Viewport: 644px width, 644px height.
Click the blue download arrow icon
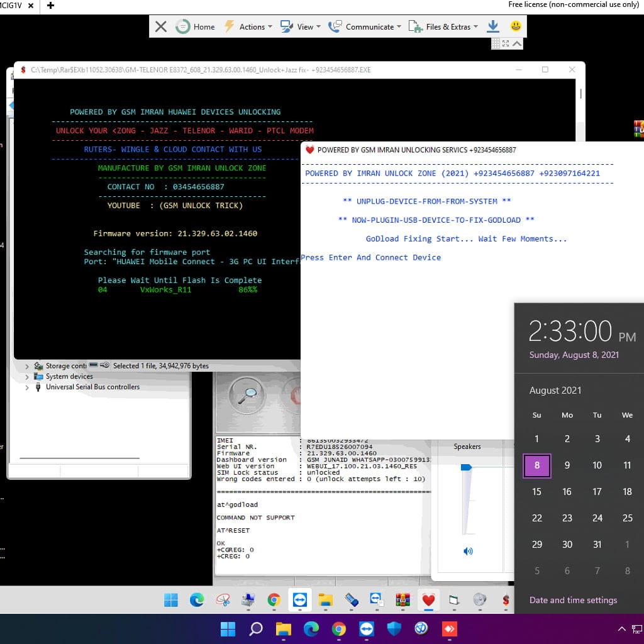(x=493, y=26)
